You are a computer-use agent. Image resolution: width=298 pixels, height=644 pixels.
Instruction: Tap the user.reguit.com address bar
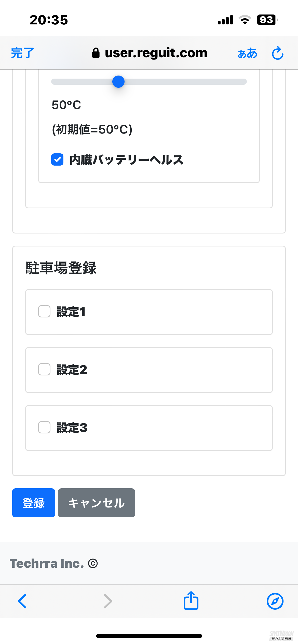tap(156, 53)
